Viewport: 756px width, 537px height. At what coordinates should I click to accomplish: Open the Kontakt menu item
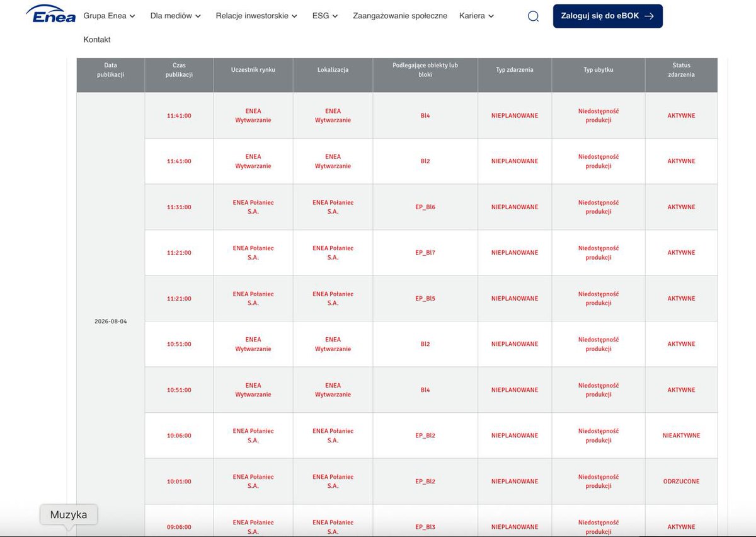click(97, 39)
